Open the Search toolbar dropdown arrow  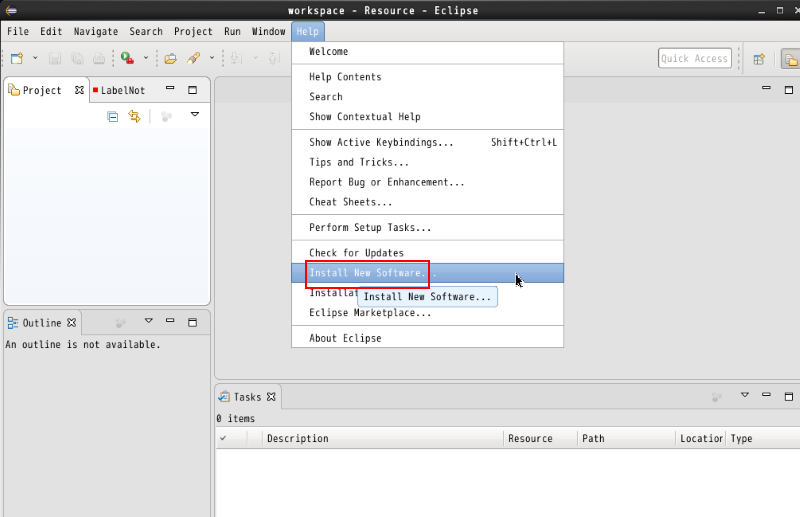[x=212, y=58]
